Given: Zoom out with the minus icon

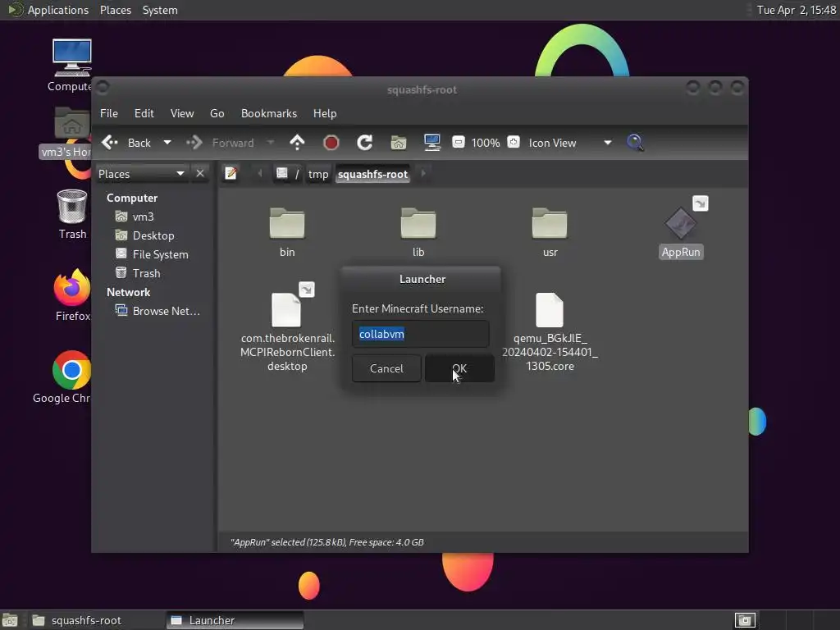Looking at the screenshot, I should click(458, 142).
